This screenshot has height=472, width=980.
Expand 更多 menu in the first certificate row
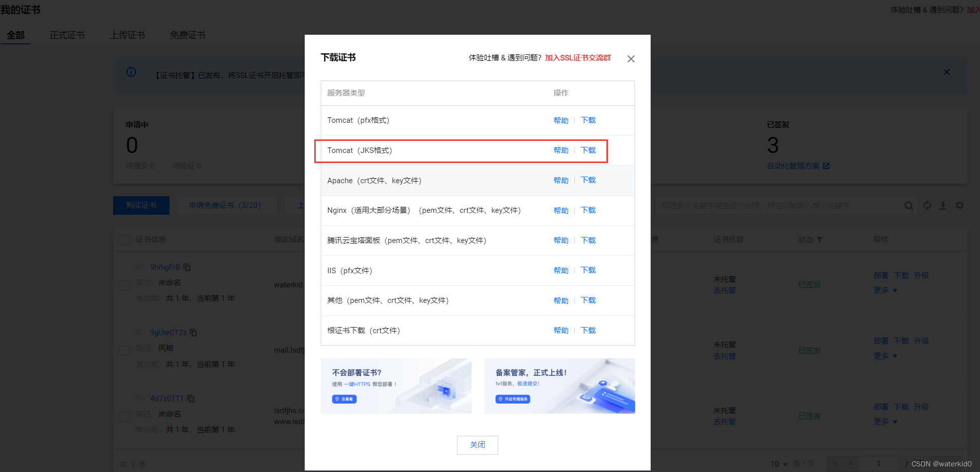[x=885, y=290]
